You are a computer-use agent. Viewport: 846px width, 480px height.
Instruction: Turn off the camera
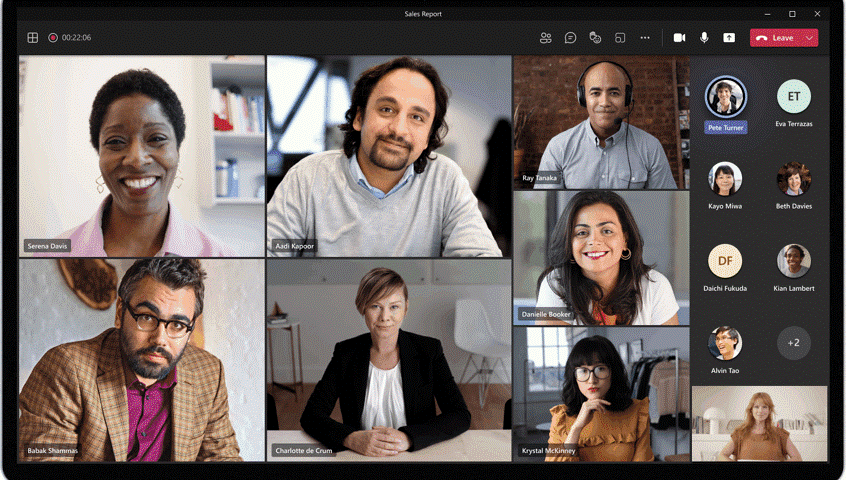point(679,38)
